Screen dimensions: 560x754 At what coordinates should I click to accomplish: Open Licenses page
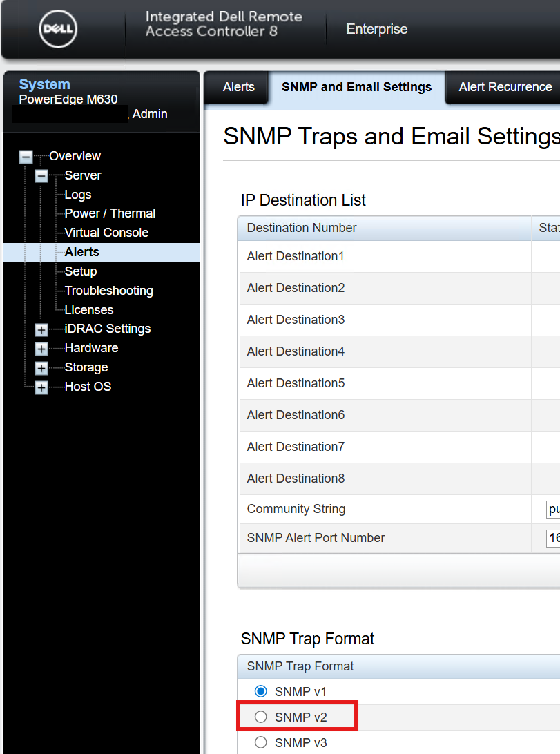[89, 309]
